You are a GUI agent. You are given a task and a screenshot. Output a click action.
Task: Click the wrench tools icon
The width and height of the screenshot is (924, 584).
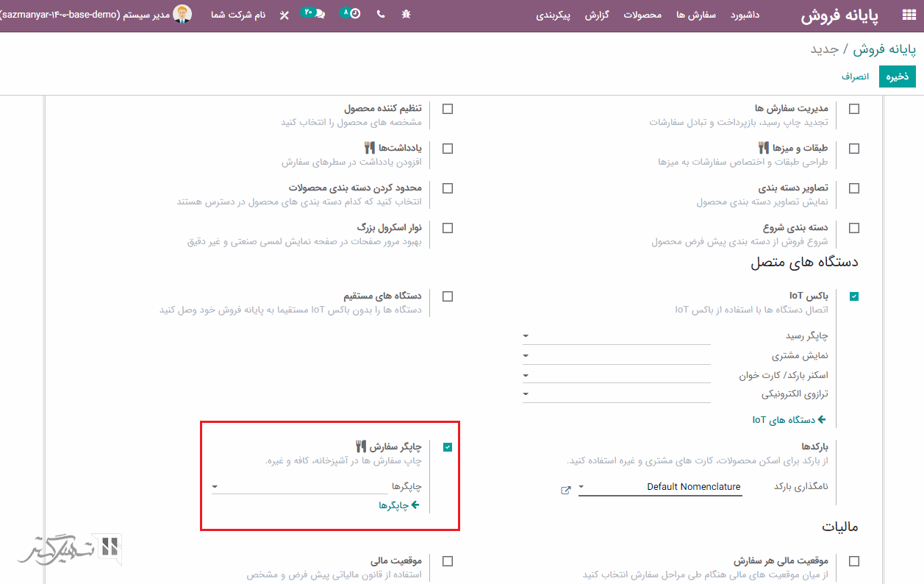(x=284, y=15)
